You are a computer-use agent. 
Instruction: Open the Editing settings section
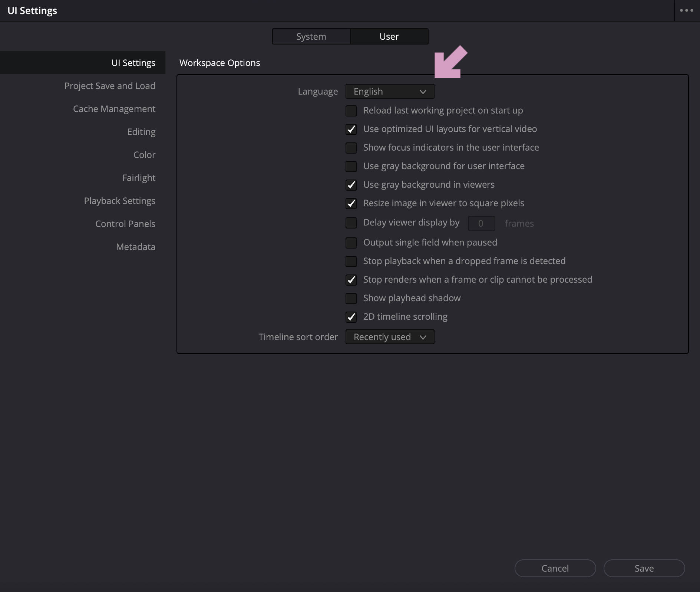[141, 132]
